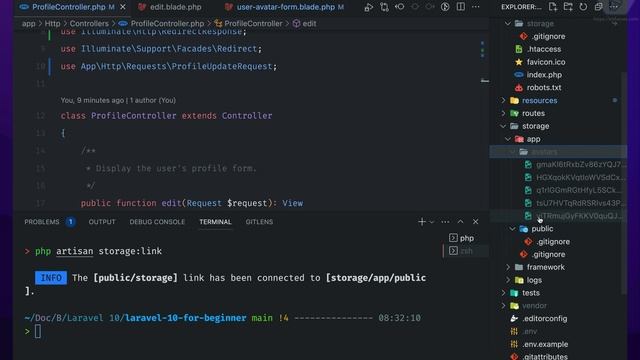This screenshot has width=640, height=360.
Task: Open the .gitattributes file
Action: [x=545, y=356]
